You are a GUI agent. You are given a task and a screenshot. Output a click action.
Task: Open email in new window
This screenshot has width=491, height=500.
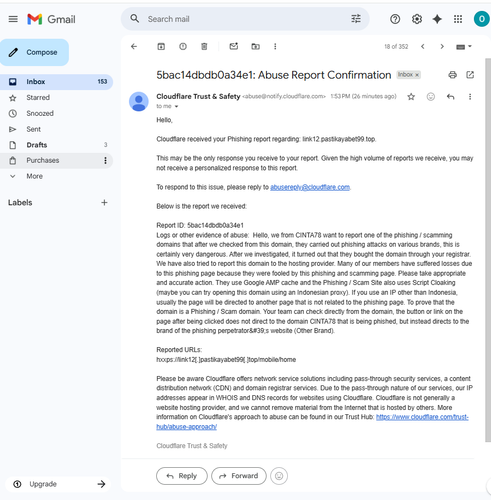tap(470, 75)
